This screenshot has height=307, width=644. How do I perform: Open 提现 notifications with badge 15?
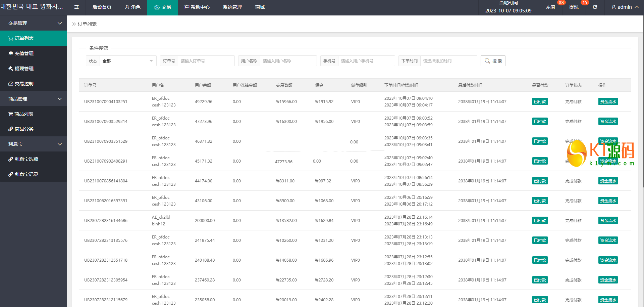click(574, 7)
